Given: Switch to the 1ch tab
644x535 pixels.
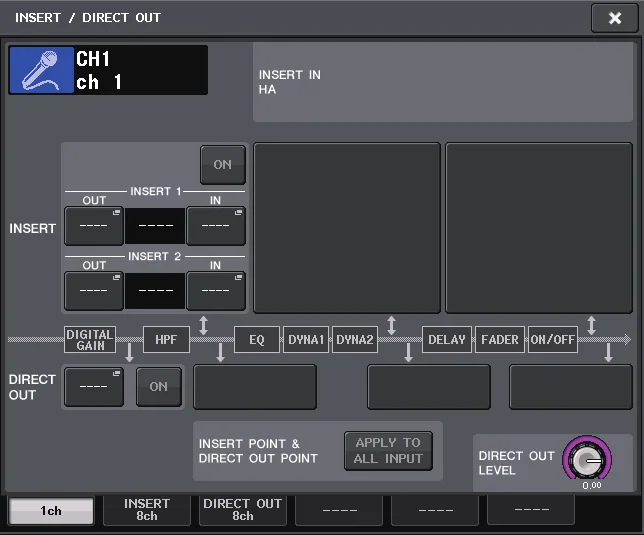Looking at the screenshot, I should [x=51, y=511].
